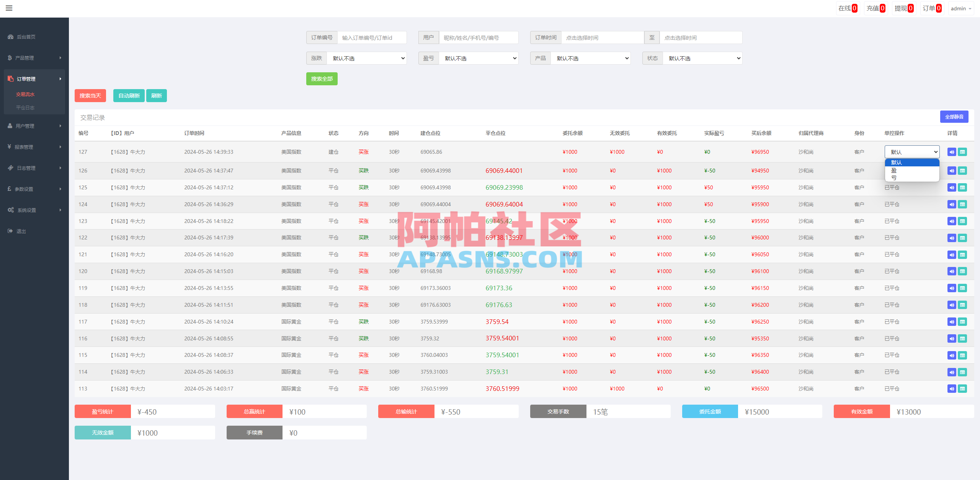Open the 产品管理 sidebar icon
This screenshot has height=480, width=980.
point(10,58)
